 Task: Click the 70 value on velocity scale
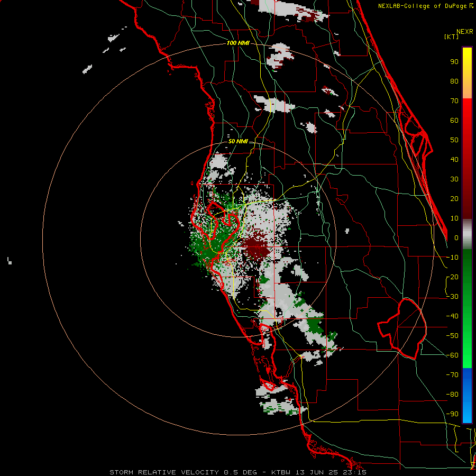[x=454, y=101]
